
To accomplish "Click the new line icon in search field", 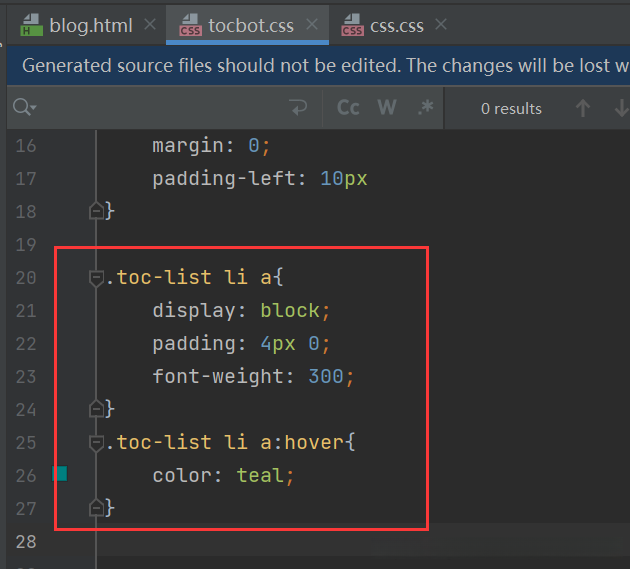I will [x=297, y=108].
